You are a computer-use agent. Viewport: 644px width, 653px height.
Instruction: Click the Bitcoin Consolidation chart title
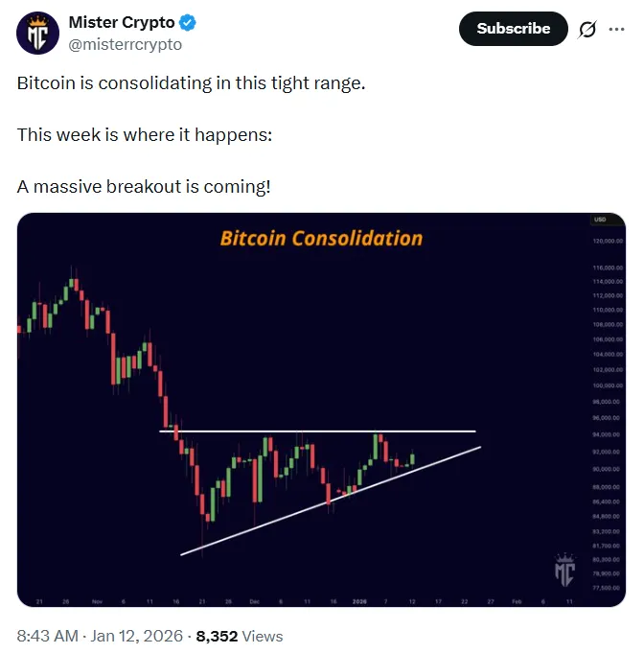coord(321,238)
